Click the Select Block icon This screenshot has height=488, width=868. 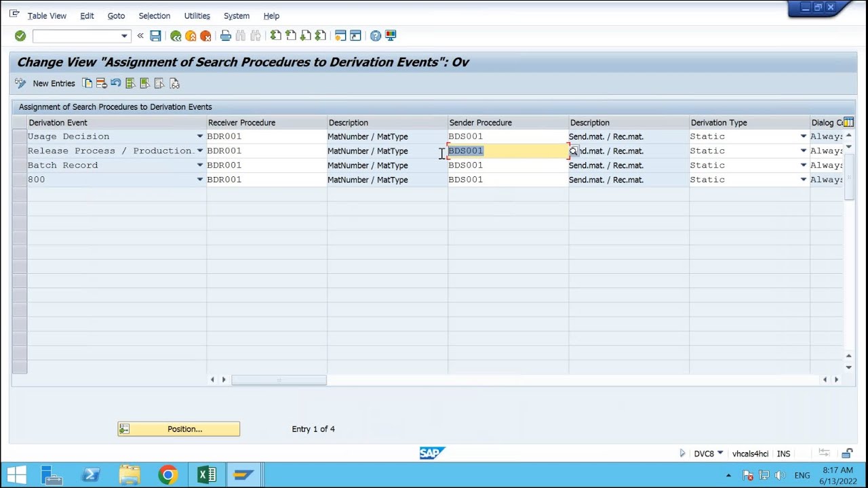point(144,83)
